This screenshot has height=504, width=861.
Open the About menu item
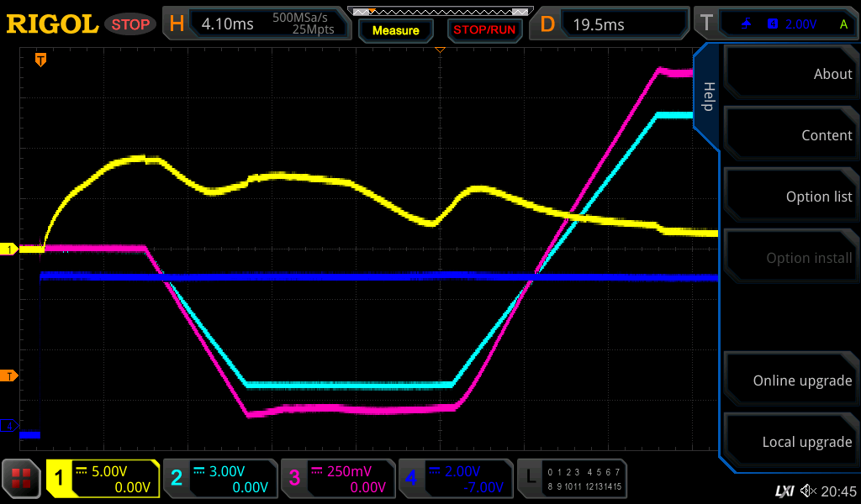pyautogui.click(x=790, y=74)
